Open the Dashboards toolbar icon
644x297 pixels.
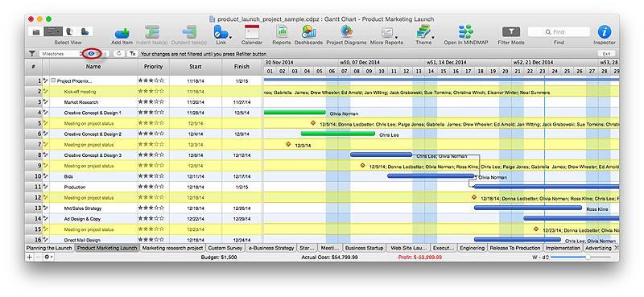click(308, 31)
